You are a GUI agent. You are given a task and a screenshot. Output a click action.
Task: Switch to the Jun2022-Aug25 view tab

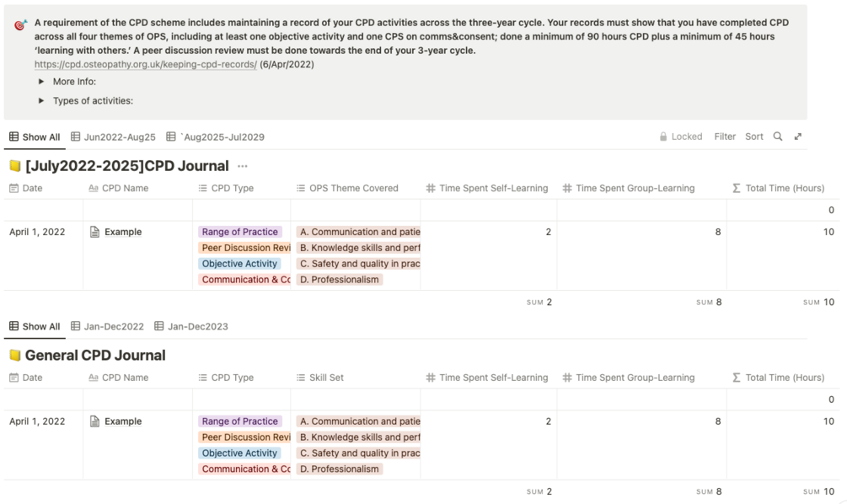[x=114, y=137]
